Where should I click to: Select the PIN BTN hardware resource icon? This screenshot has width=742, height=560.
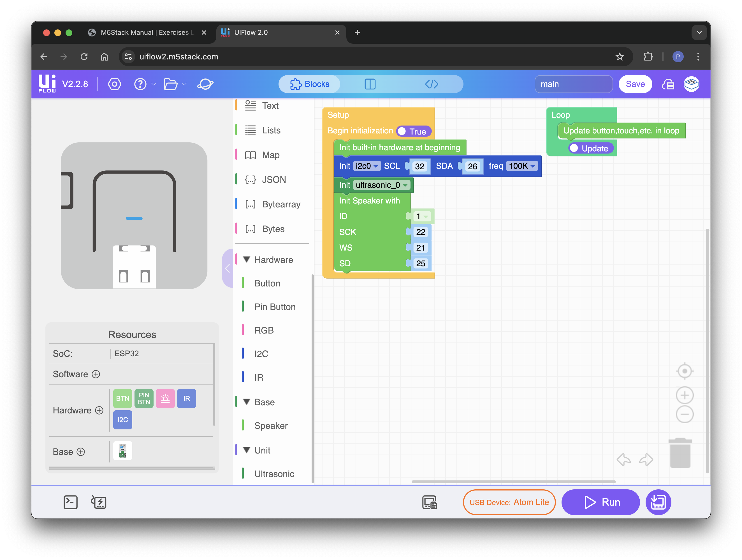[x=144, y=398]
